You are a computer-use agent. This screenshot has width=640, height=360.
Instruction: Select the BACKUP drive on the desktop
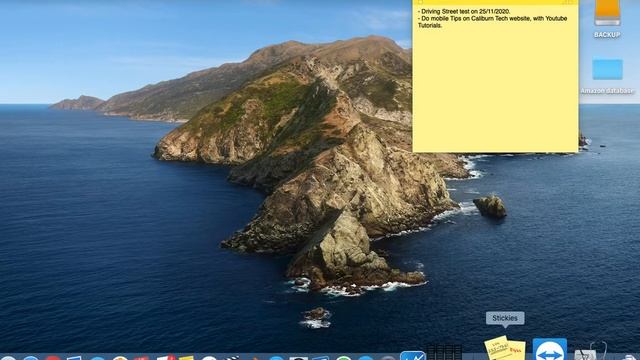(x=607, y=19)
